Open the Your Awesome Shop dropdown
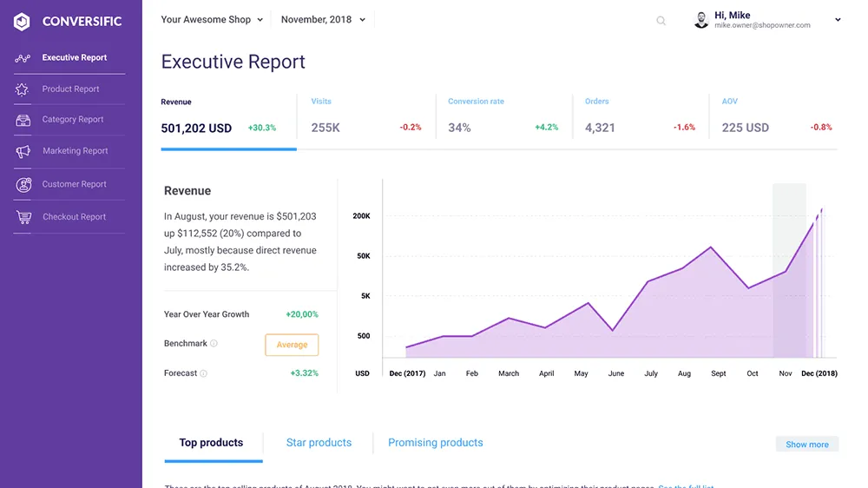Screen dimensions: 868x488 pos(212,19)
